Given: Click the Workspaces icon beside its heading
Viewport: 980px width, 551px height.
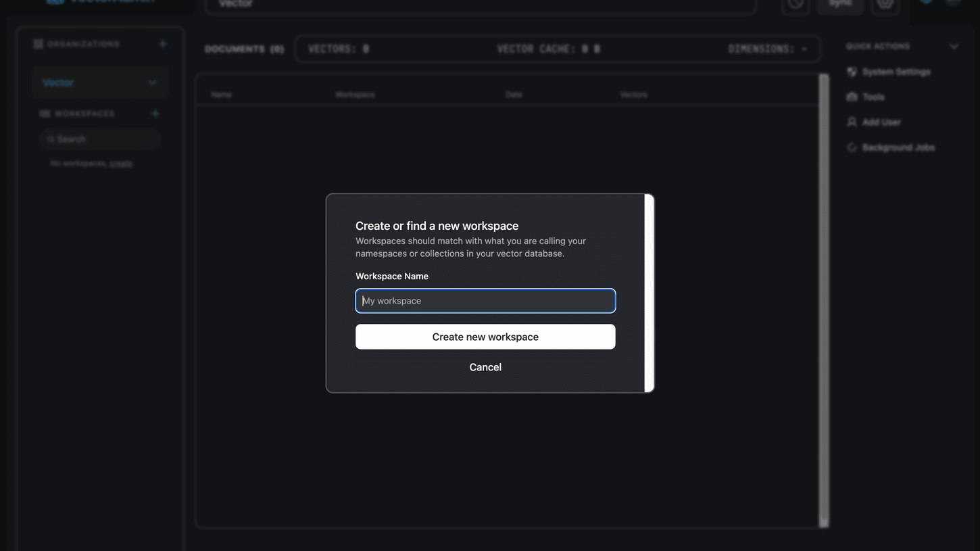Looking at the screenshot, I should coord(45,114).
